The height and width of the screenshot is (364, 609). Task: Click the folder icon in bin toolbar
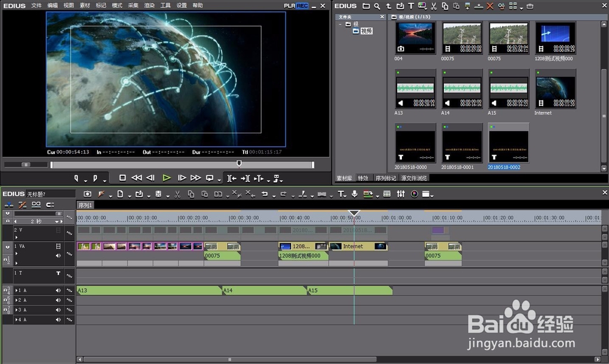pyautogui.click(x=366, y=6)
